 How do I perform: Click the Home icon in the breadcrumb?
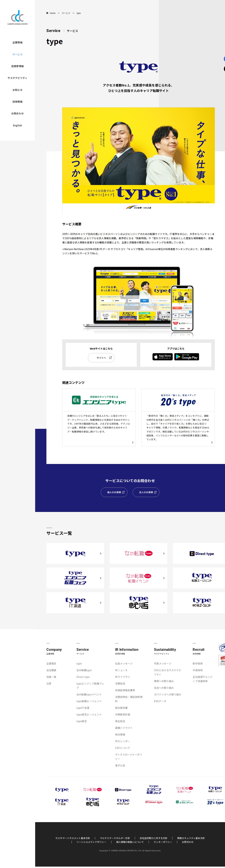click(x=47, y=13)
